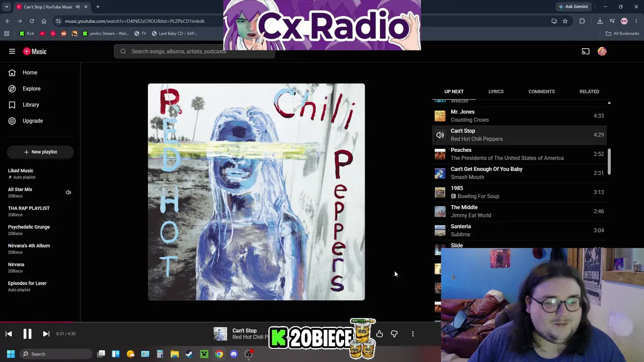Viewport: 644px width, 362px height.
Task: Open the jandro Stream bookmark
Action: tap(106, 34)
